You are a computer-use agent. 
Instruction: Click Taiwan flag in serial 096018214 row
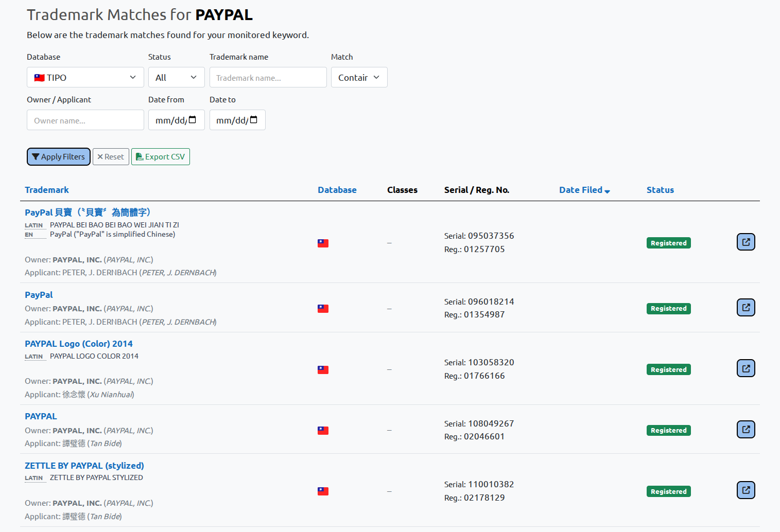323,309
